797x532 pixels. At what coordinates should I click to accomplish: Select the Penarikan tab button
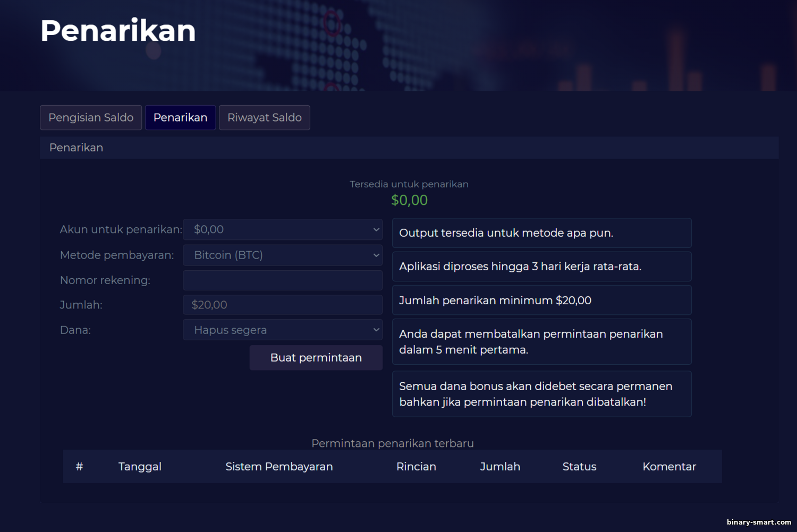(180, 117)
